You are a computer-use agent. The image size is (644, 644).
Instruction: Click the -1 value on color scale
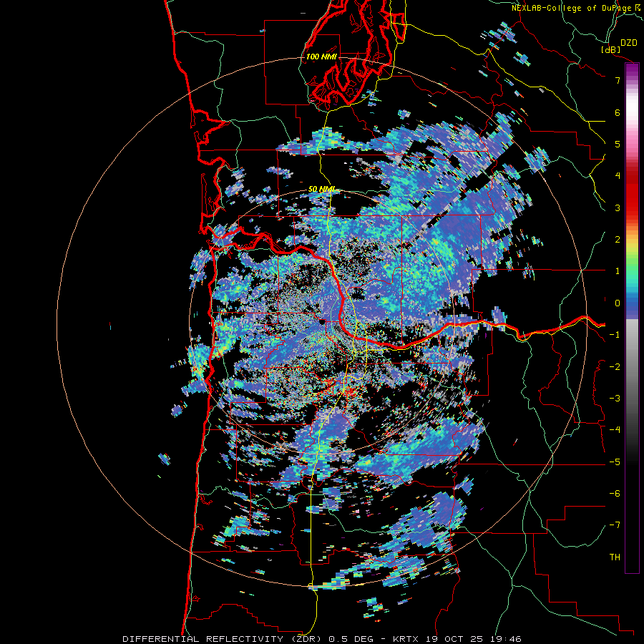pyautogui.click(x=615, y=335)
